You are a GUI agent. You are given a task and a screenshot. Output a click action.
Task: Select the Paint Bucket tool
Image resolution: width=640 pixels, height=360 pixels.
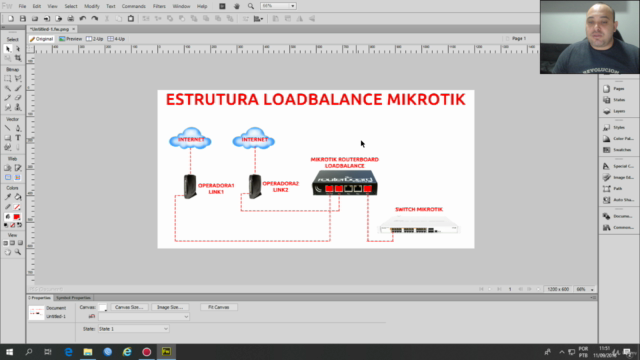click(x=18, y=197)
